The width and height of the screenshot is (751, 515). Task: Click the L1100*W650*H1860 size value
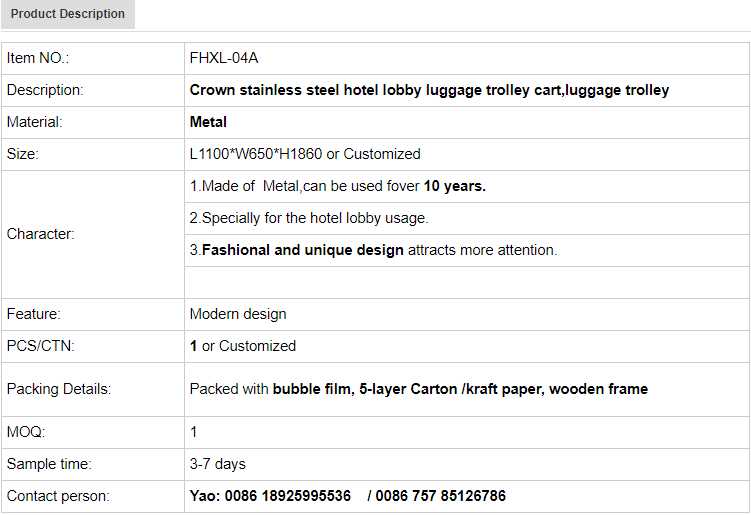point(305,154)
